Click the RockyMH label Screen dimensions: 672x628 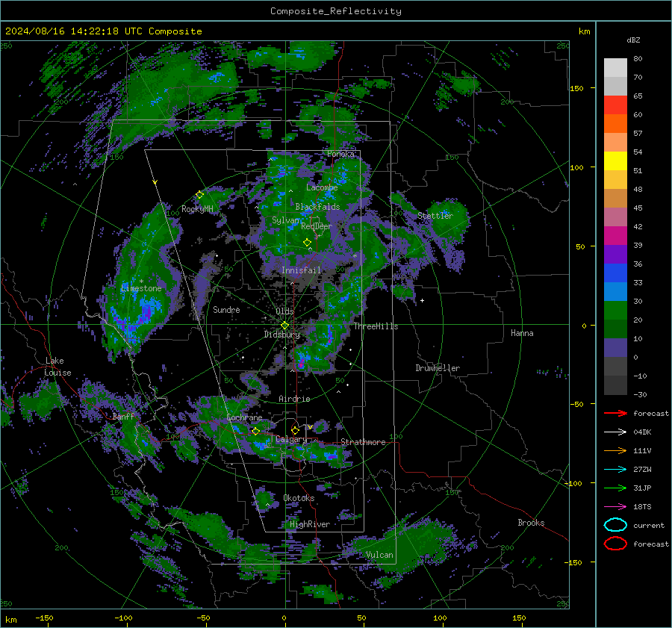pos(197,209)
